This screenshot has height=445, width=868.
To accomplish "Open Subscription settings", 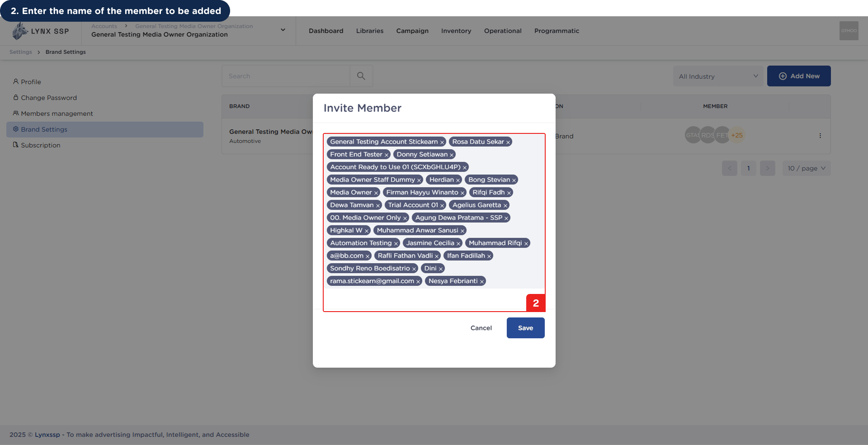I will tap(105, 145).
